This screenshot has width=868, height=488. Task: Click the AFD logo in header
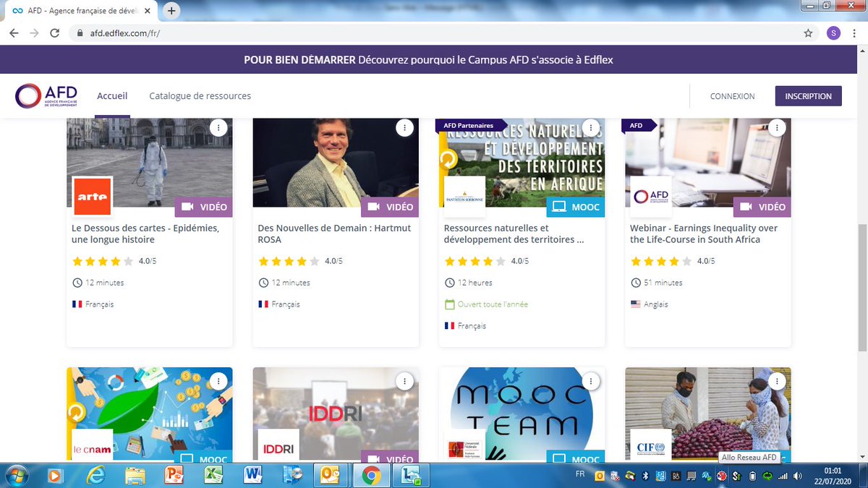click(46, 96)
